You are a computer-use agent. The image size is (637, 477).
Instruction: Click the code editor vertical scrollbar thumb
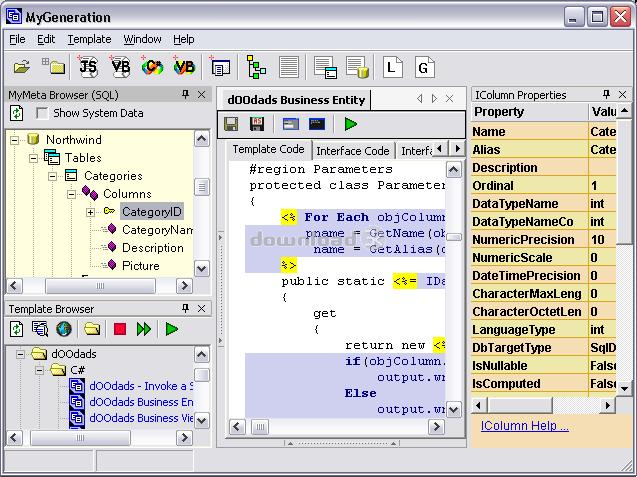[453, 237]
